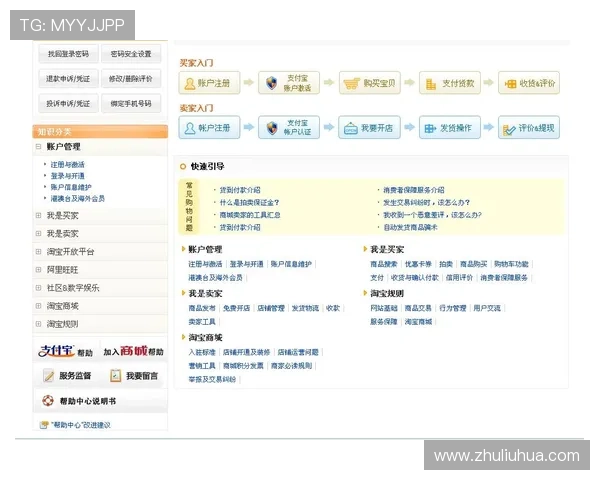The image size is (600, 480).
Task: Click the 投诉申诉/凭证 button
Action: pyautogui.click(x=68, y=104)
